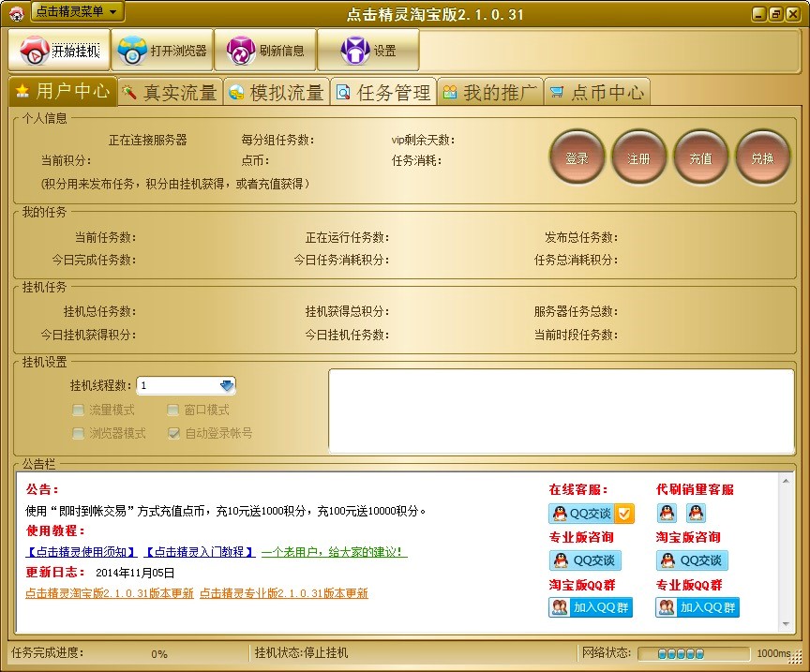The width and height of the screenshot is (810, 672).
Task: Switch to the 点币中心 tab
Action: coord(596,92)
